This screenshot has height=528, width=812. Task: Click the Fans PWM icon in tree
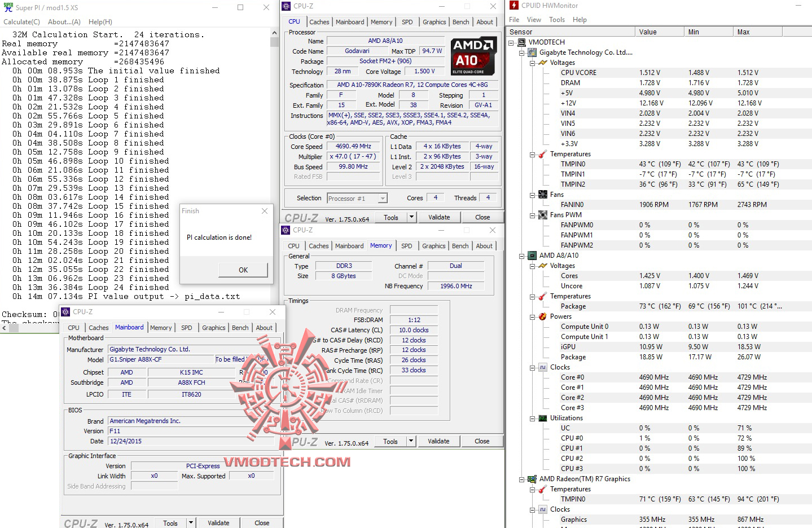543,215
